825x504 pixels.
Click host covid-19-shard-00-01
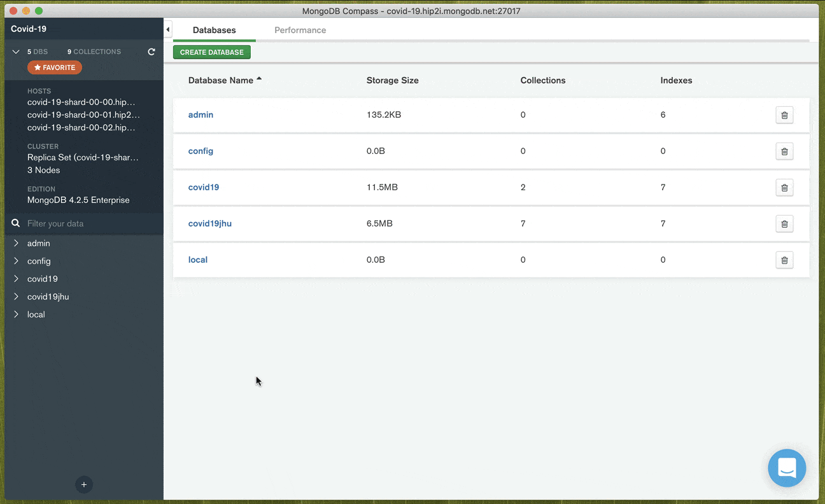83,115
